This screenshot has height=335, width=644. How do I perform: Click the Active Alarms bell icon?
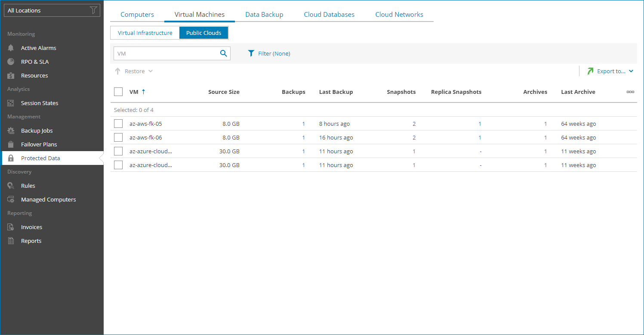[x=11, y=48]
